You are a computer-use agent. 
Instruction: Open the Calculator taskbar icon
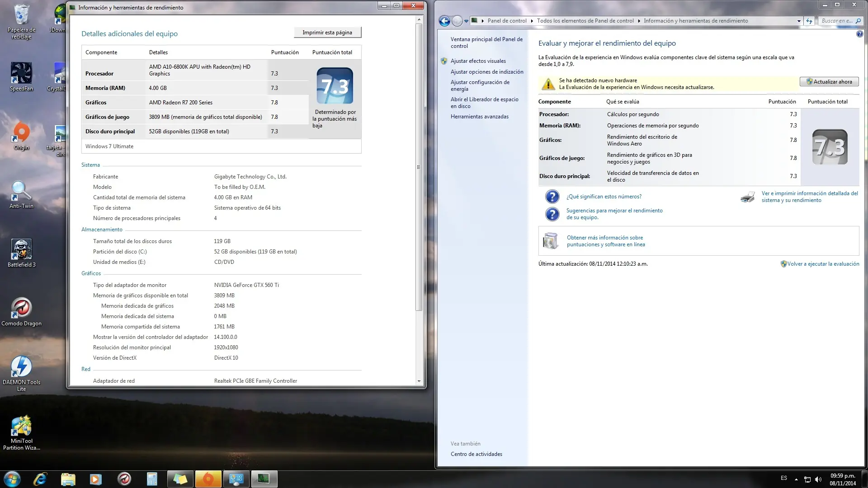click(152, 479)
